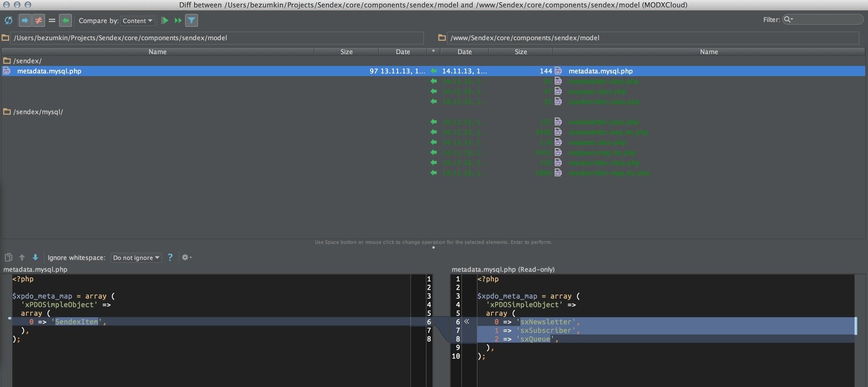Click the blue funnel filter icon
This screenshot has height=387, width=868.
tap(192, 20)
